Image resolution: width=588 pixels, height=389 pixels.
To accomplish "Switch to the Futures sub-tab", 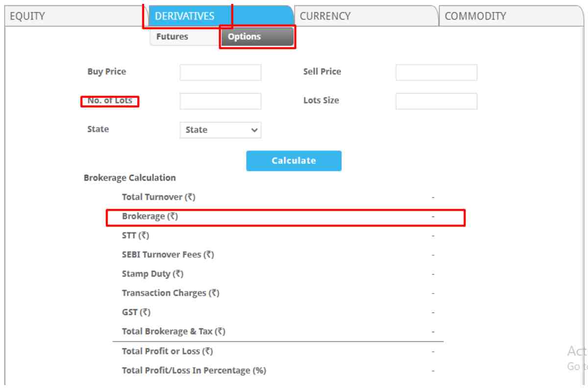I will tap(172, 37).
